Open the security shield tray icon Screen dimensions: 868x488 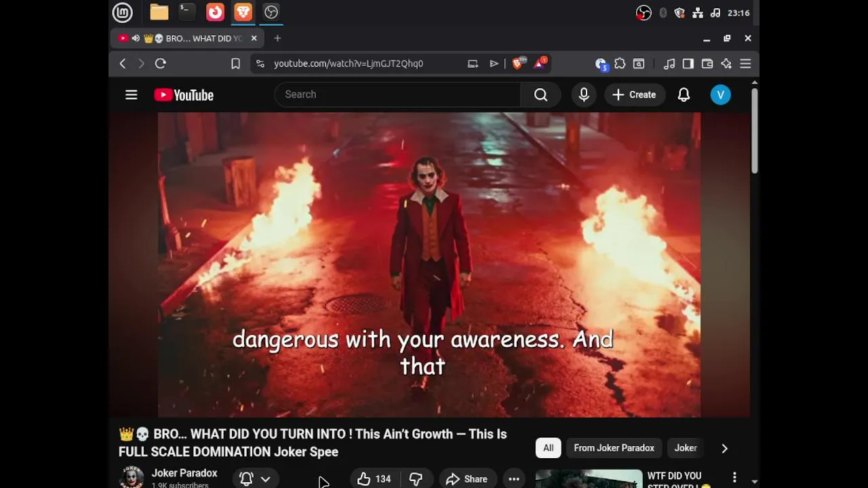679,13
